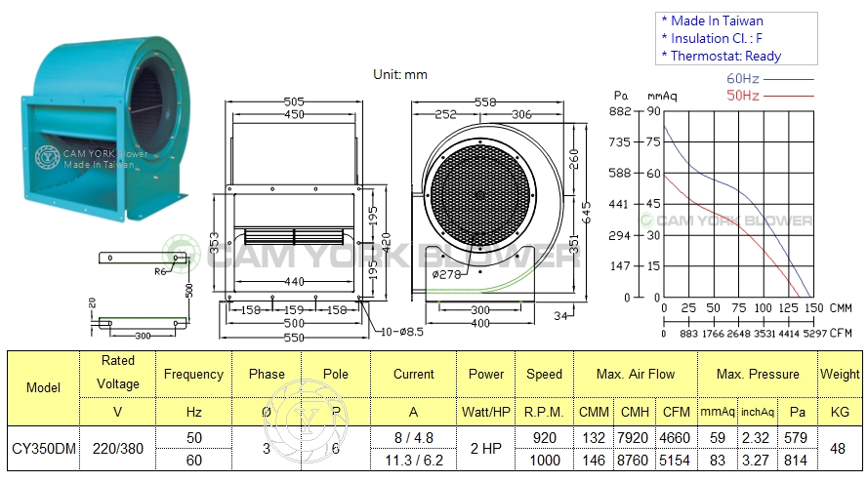Viewport: 868px width, 482px height.
Task: Click the 353 height dimension
Action: [x=215, y=244]
